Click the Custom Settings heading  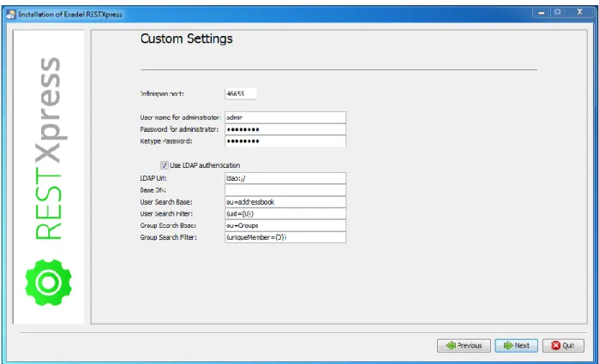[x=187, y=39]
